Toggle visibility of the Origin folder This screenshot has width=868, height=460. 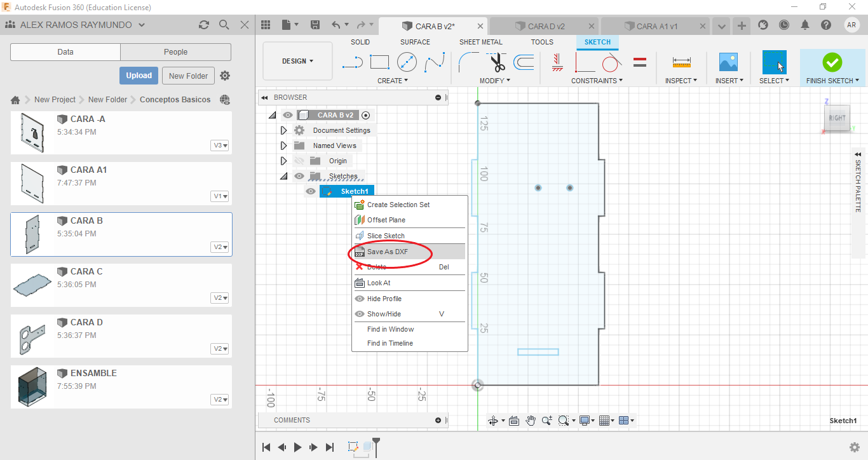pos(299,161)
